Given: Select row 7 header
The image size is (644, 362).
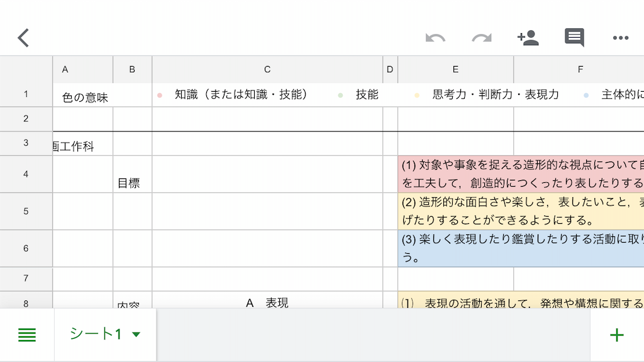Looking at the screenshot, I should [26, 278].
